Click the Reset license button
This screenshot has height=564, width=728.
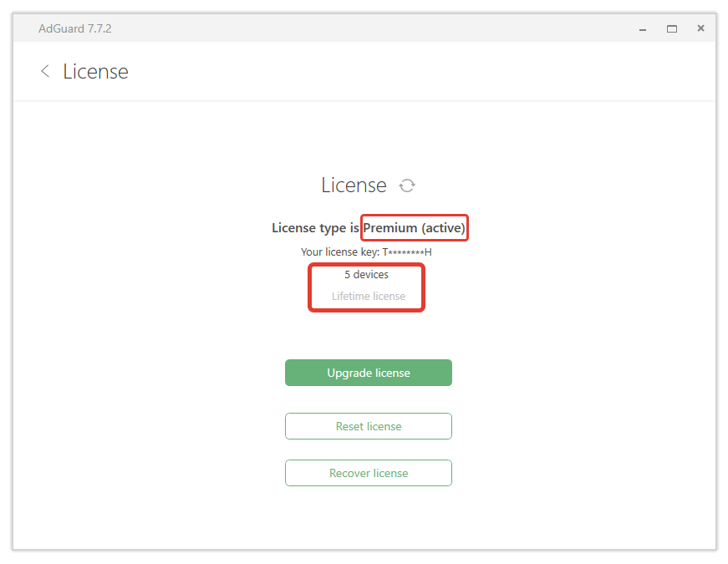pyautogui.click(x=368, y=426)
